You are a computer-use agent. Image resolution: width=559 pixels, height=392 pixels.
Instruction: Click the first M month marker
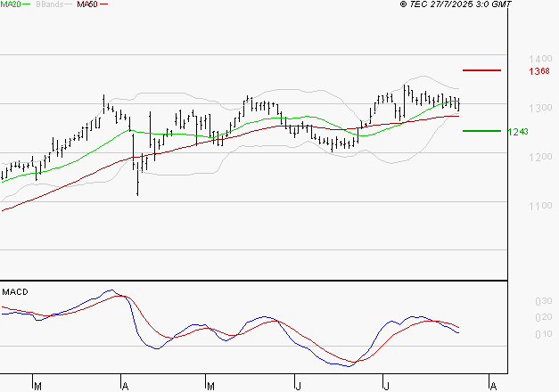coord(37,385)
